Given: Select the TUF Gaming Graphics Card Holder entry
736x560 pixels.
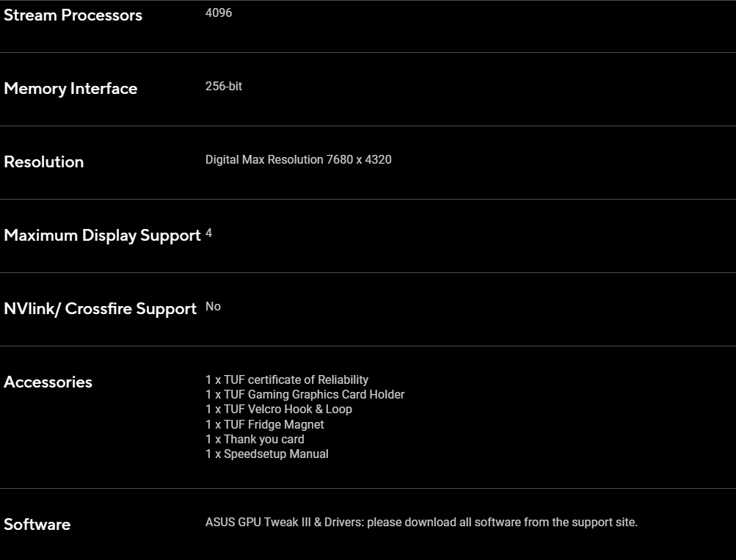Looking at the screenshot, I should 305,395.
